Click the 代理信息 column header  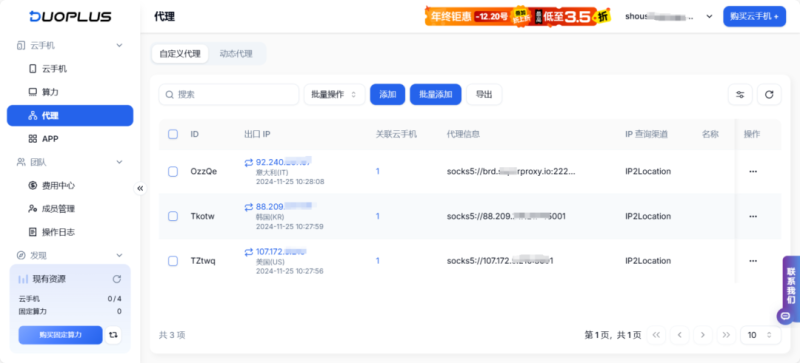pos(463,134)
